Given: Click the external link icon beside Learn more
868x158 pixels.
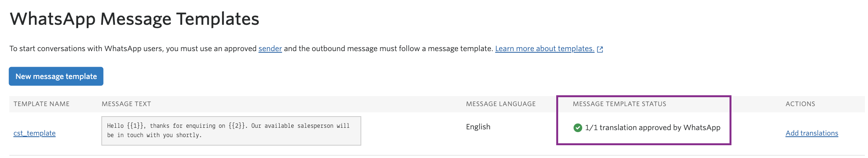Looking at the screenshot, I should (x=600, y=49).
